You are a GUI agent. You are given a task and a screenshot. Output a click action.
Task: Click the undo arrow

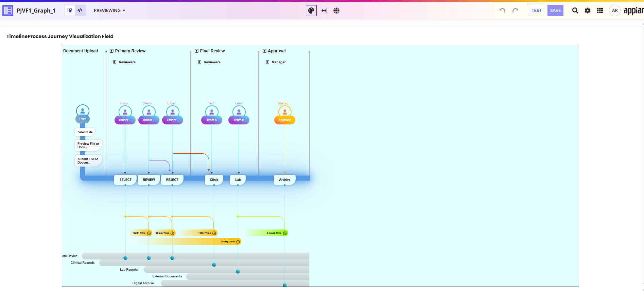coord(502,11)
